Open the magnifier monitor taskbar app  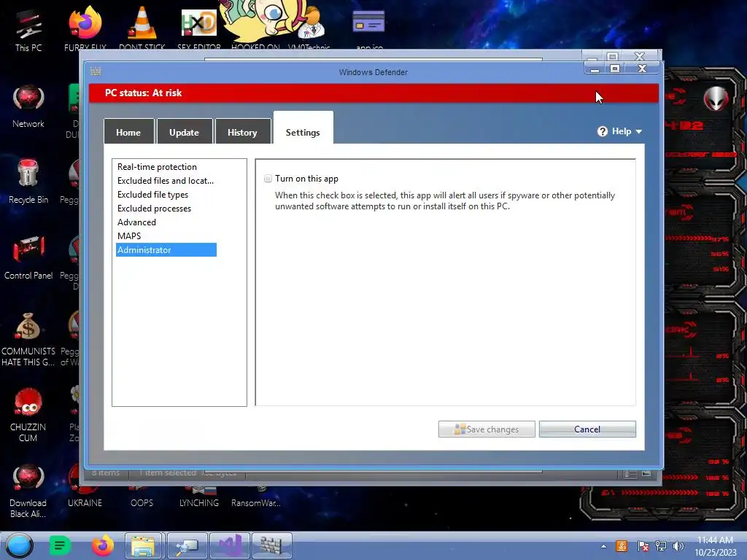coord(187,545)
